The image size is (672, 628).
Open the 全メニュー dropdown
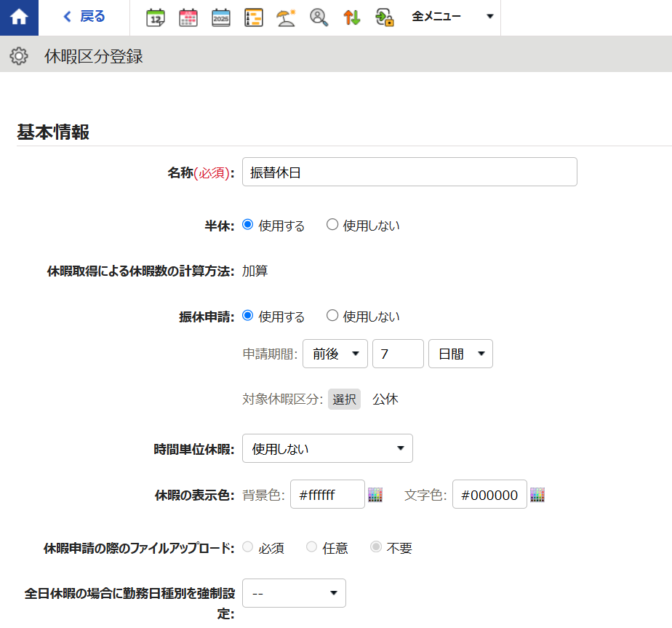[452, 17]
